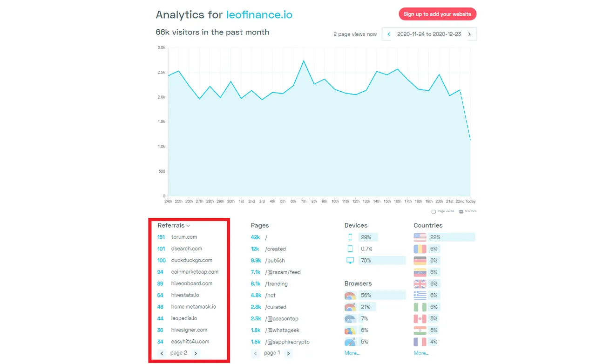Image resolution: width=596 pixels, height=364 pixels.
Task: Open the Referrals dropdown
Action: tap(174, 225)
